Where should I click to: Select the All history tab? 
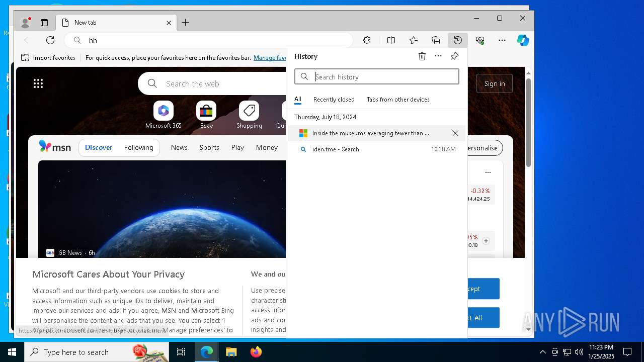tap(298, 100)
